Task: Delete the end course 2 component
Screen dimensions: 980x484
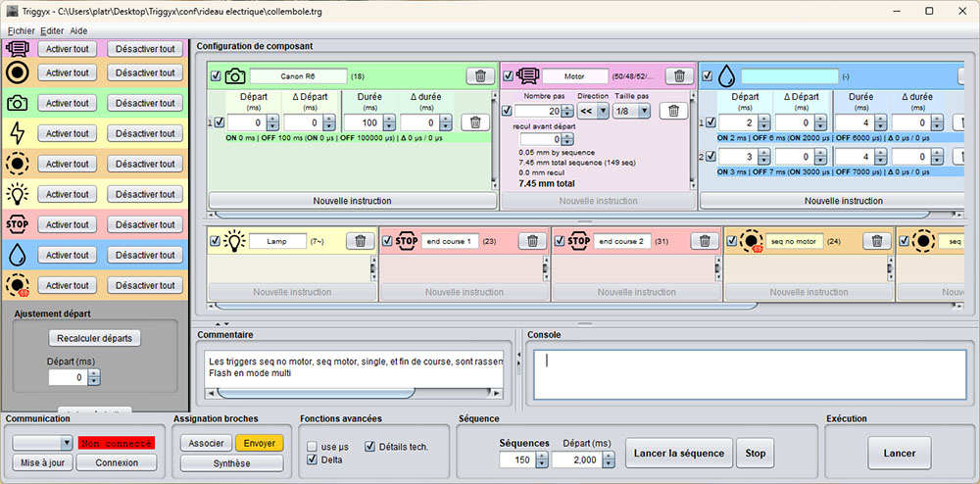Action: pos(705,241)
